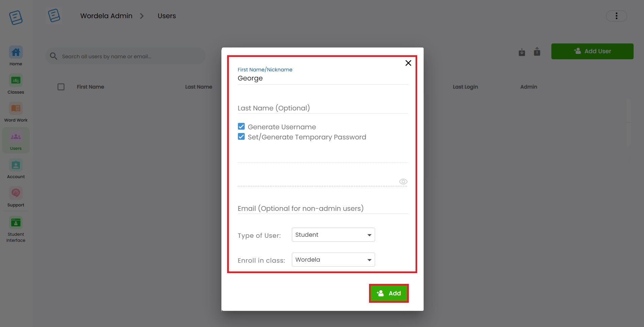Click the First Name/Nickname field

pos(323,78)
